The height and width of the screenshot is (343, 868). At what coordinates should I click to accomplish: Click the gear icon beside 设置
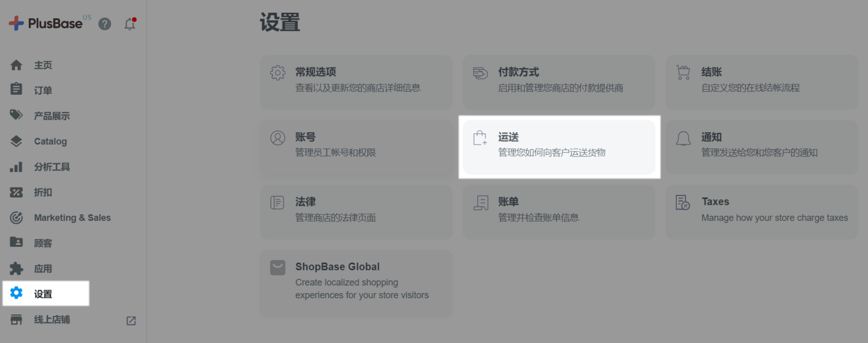click(16, 293)
